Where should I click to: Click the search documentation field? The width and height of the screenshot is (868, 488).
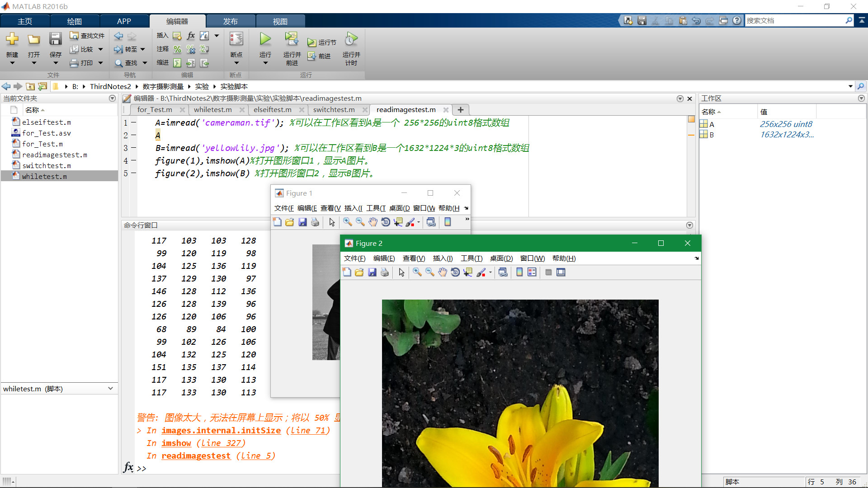tap(795, 20)
